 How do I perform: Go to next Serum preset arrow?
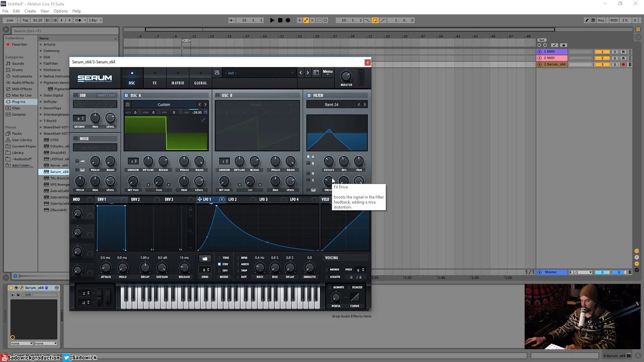click(x=307, y=72)
